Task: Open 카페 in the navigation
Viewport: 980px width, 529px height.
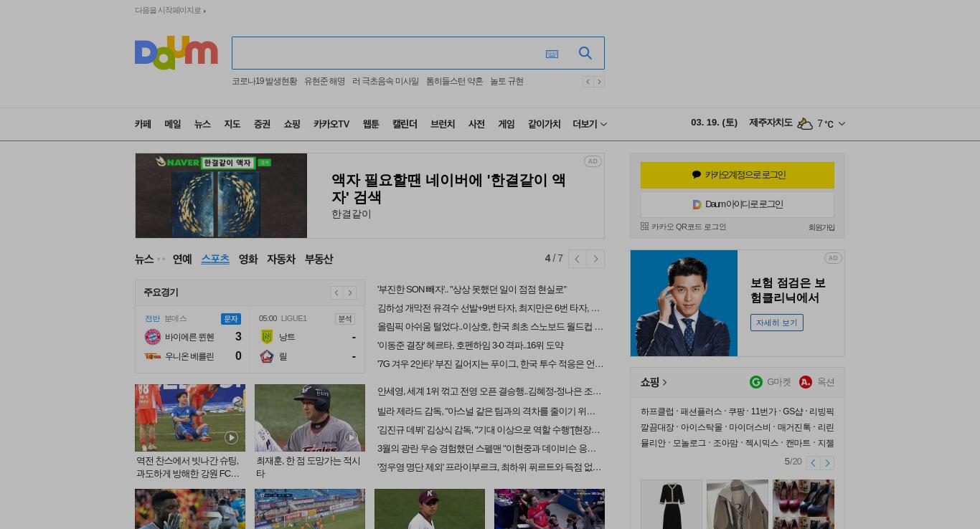Action: coord(143,124)
